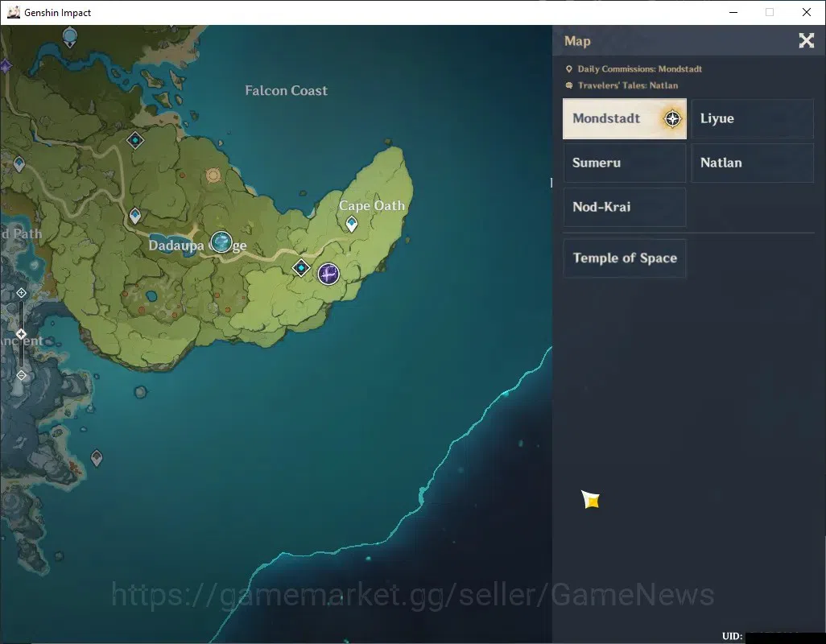This screenshot has width=826, height=644.
Task: Click the compass icon on Mondstadt button
Action: tap(672, 118)
